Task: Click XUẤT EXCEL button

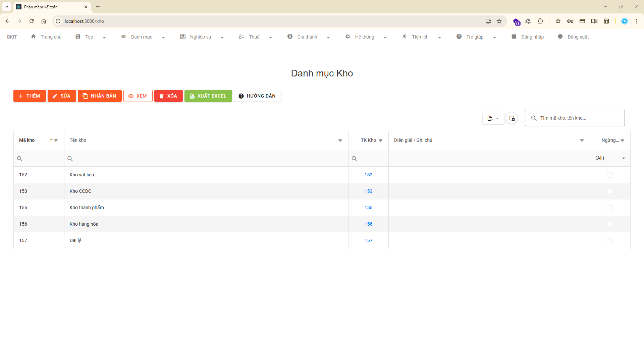Action: (208, 96)
